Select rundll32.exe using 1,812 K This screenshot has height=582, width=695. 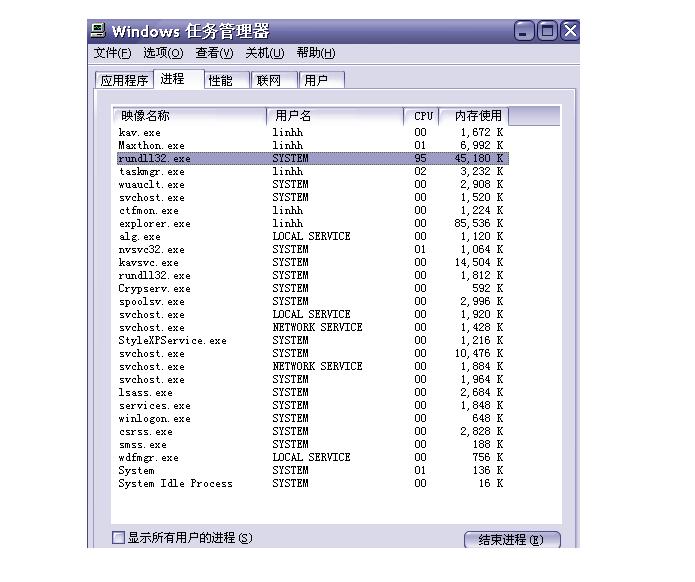tap(313, 275)
